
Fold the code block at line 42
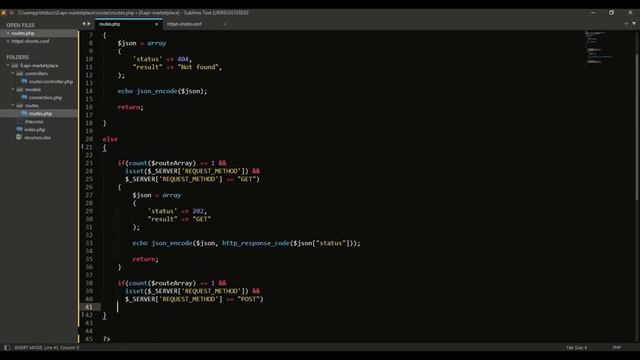[83, 315]
